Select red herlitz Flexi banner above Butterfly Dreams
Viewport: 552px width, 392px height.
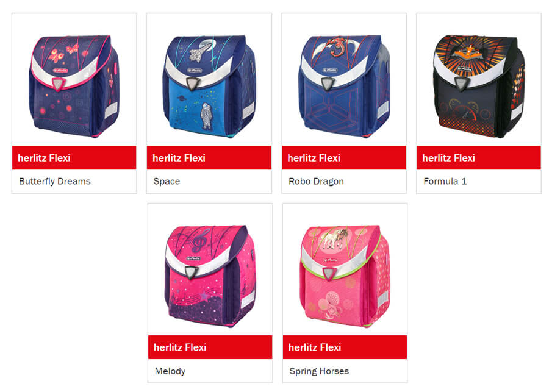pyautogui.click(x=74, y=158)
